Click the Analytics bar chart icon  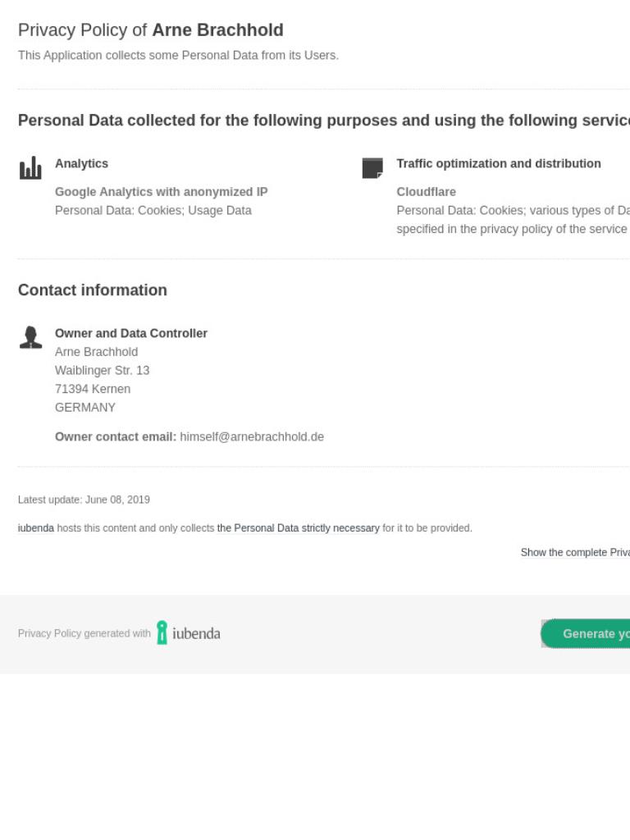tap(30, 167)
